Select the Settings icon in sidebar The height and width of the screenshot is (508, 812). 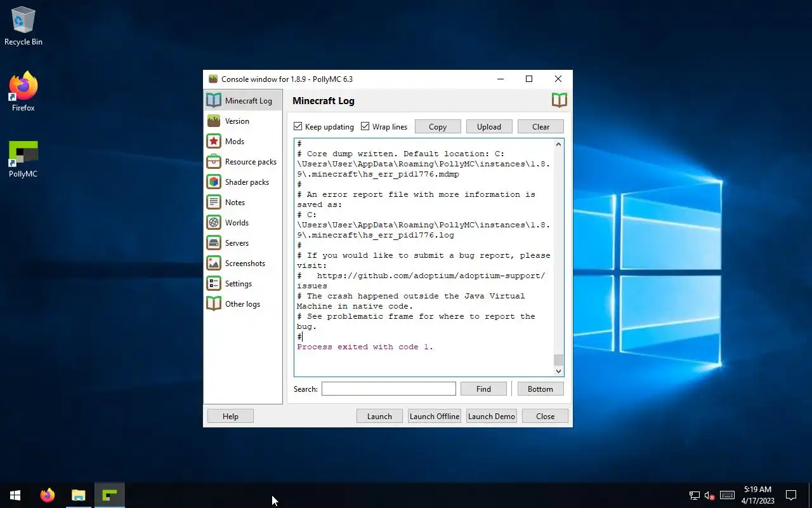[x=214, y=283]
